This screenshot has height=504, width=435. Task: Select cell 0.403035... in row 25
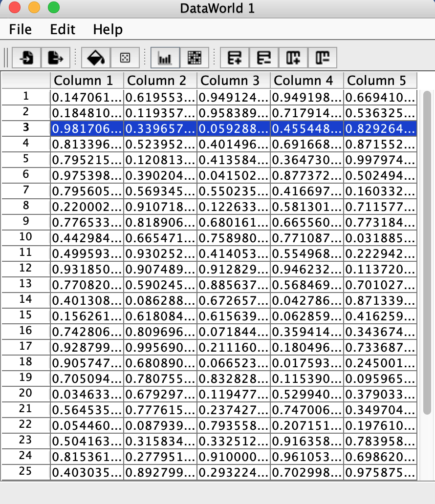pos(87,473)
